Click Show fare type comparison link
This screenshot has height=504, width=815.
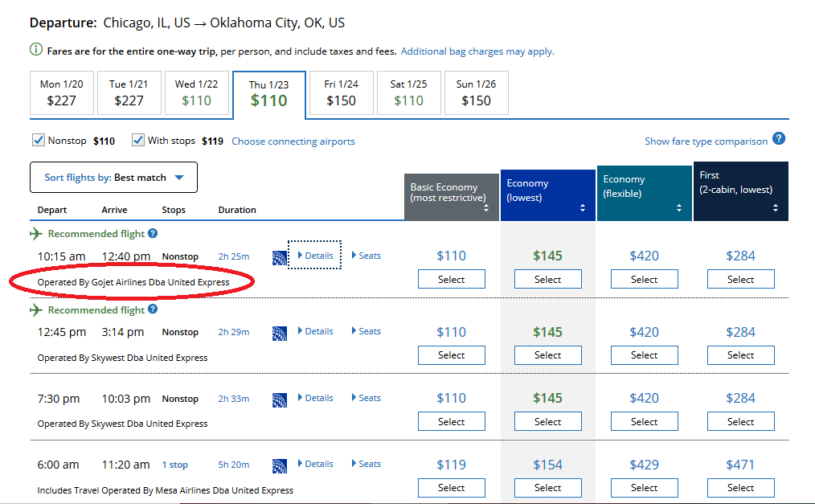click(706, 141)
